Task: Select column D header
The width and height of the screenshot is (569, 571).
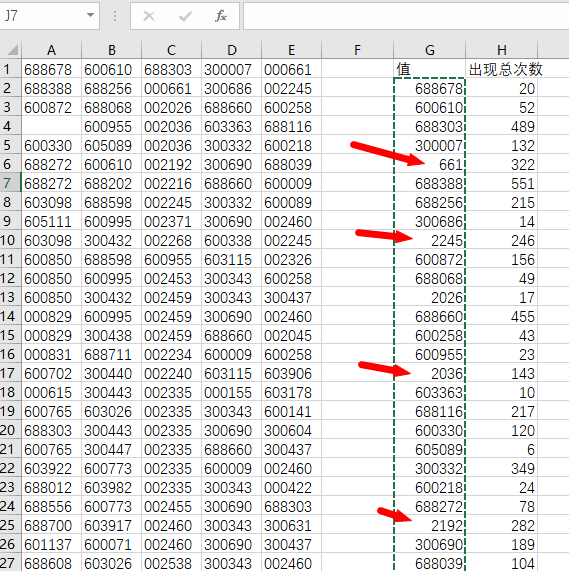Action: (x=232, y=50)
